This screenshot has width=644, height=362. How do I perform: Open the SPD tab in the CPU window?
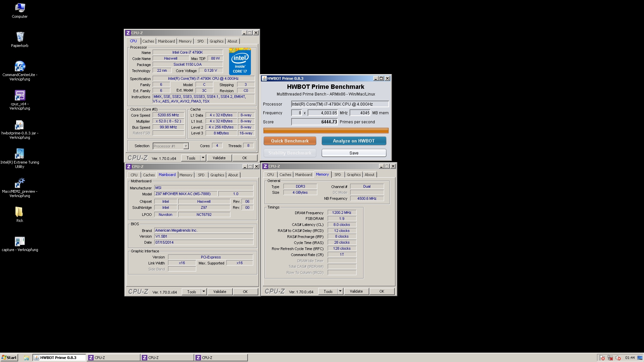click(x=201, y=41)
